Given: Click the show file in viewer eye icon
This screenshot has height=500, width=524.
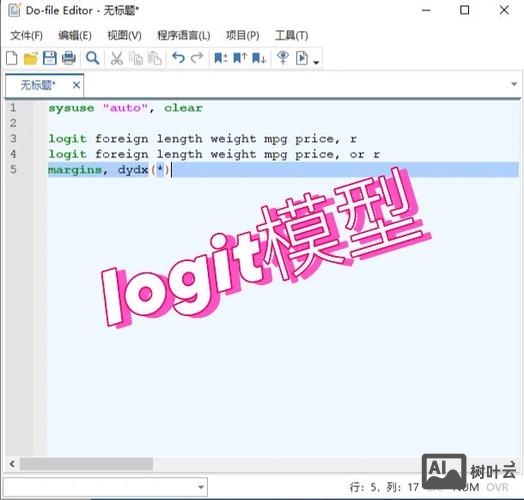Looking at the screenshot, I should click(283, 58).
